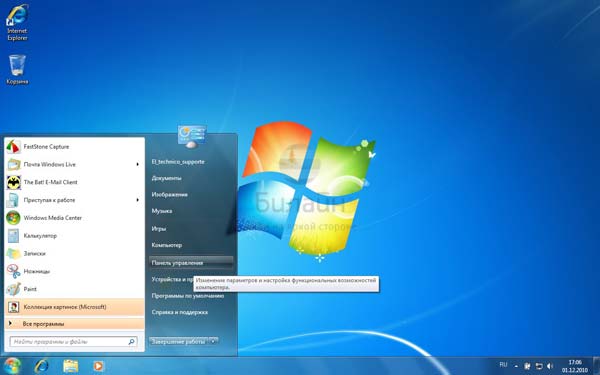Open Программы по умолчанию

tap(188, 296)
